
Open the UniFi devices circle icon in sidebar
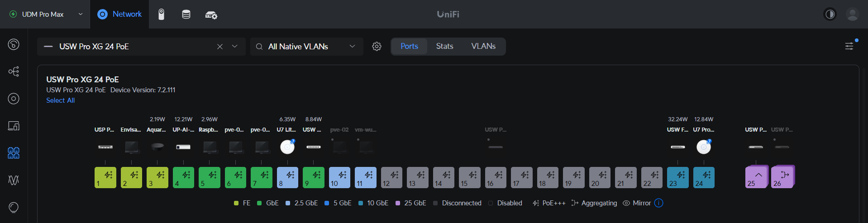[14, 99]
